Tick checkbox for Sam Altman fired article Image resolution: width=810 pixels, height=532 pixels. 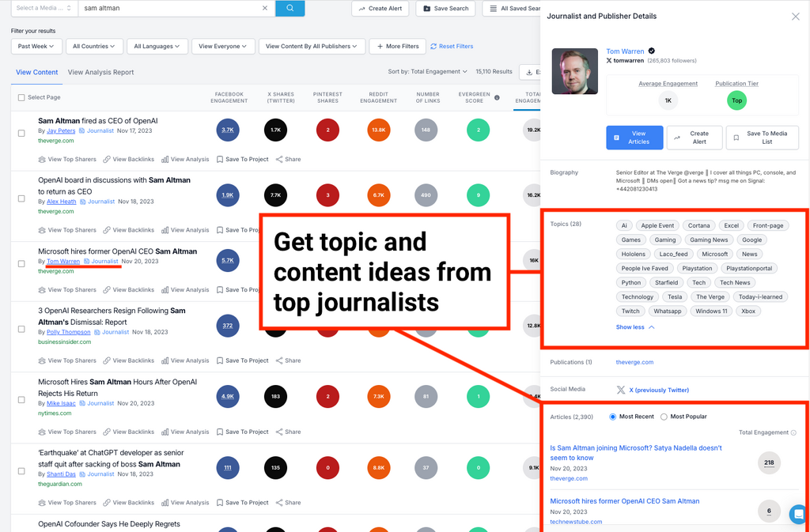(x=21, y=134)
